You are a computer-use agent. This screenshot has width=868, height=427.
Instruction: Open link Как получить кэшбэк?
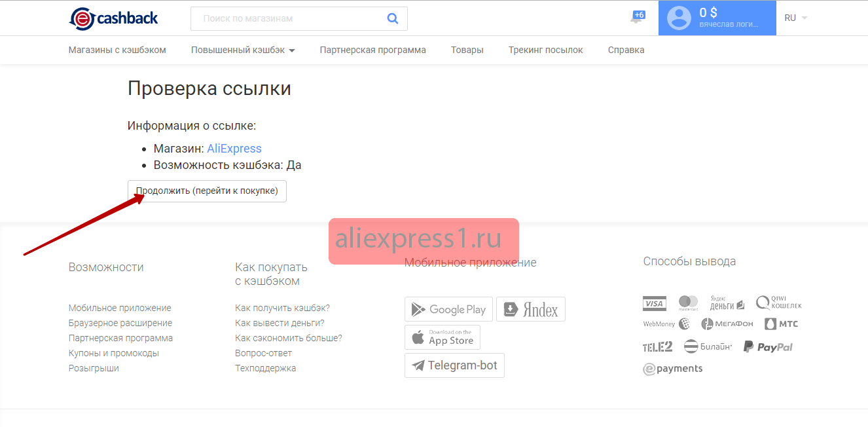pyautogui.click(x=283, y=308)
